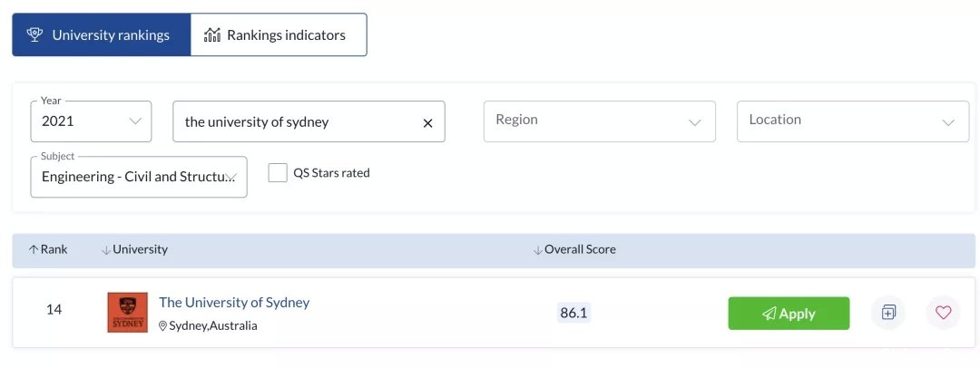Click the location pin icon near Sydney, Australia

[163, 325]
